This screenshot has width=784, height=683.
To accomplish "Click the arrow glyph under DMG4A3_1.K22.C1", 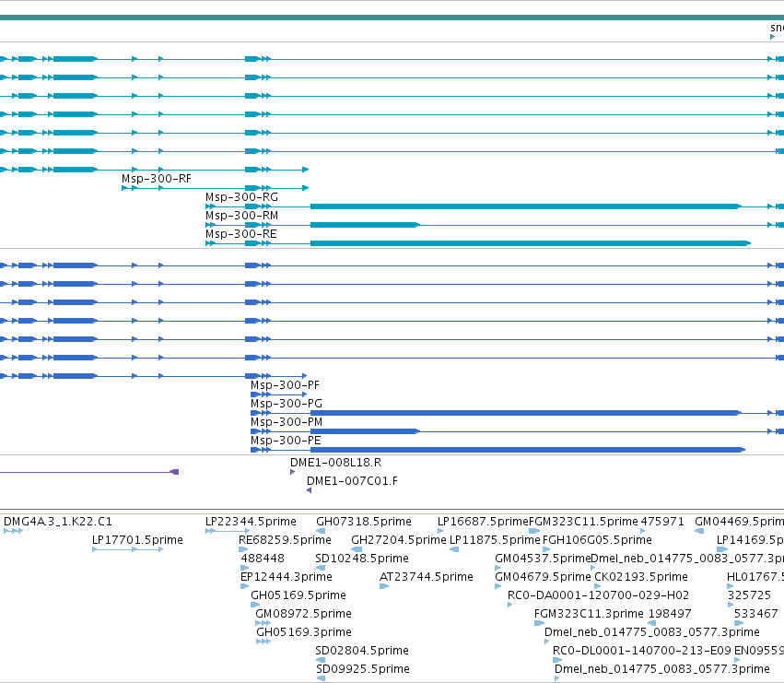I will 14,531.
